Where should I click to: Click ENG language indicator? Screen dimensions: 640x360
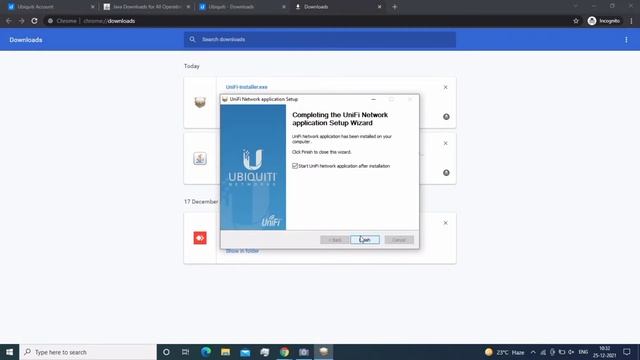583,352
